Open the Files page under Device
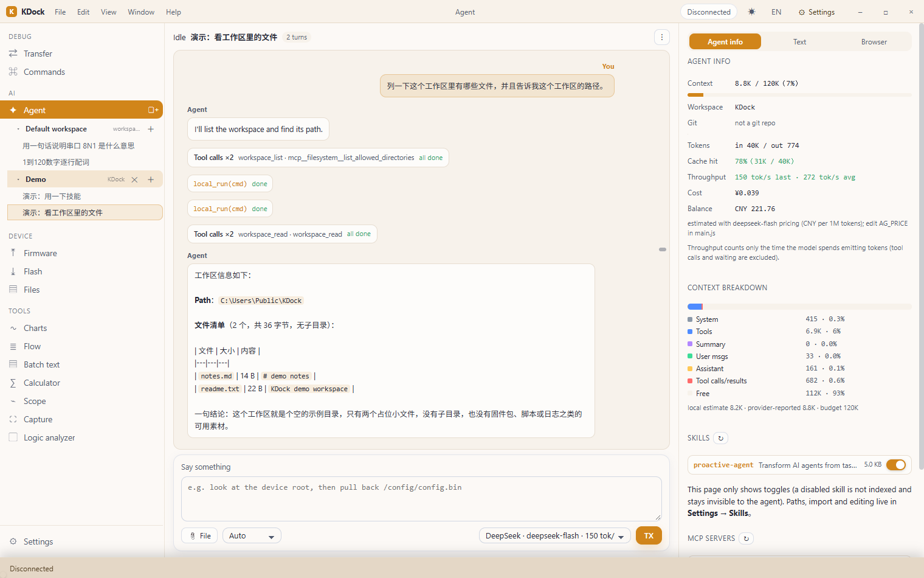 tap(82, 290)
